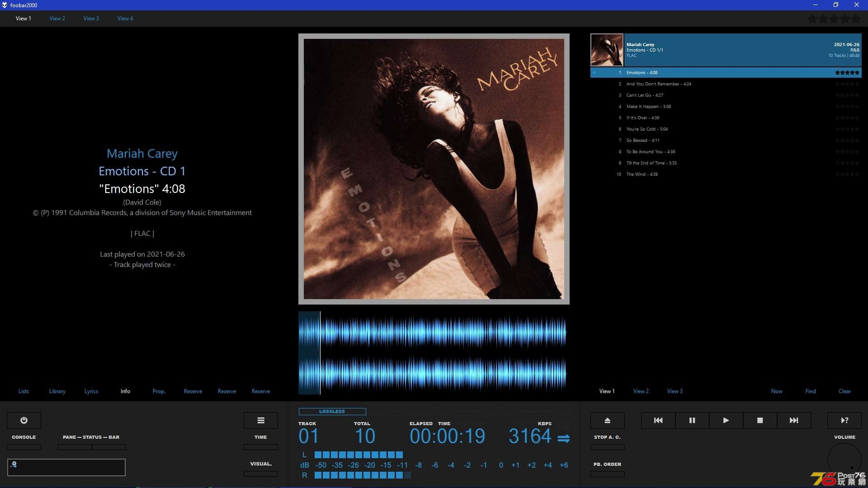Click the now-playing arrow indicator on track 1

pyautogui.click(x=594, y=72)
